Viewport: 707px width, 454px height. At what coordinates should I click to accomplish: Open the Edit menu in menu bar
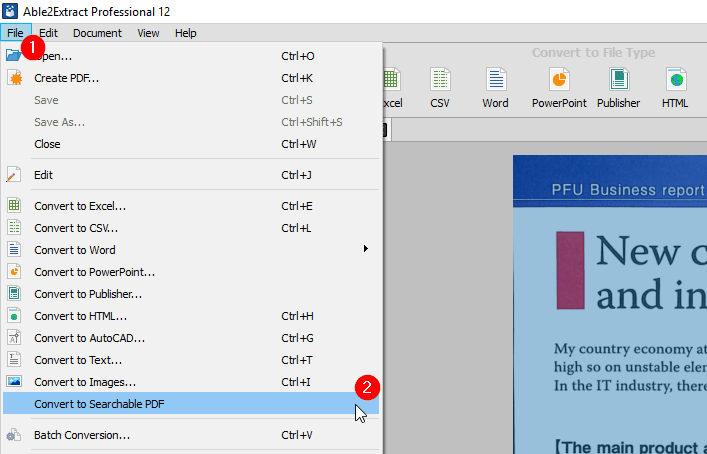coord(49,33)
